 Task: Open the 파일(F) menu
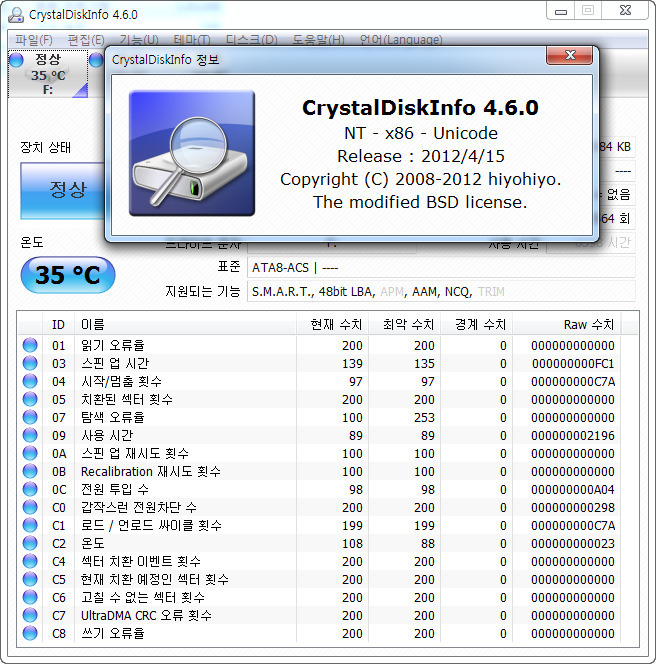coord(34,40)
